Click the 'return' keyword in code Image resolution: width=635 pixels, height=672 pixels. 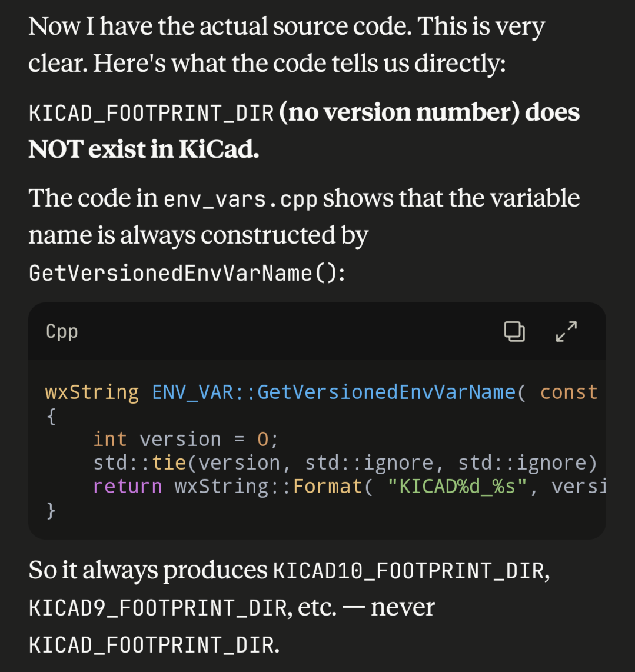tap(128, 487)
